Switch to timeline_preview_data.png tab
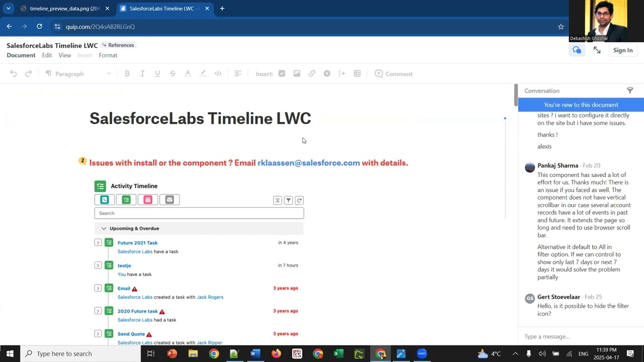The height and width of the screenshot is (362, 644). pos(64,9)
